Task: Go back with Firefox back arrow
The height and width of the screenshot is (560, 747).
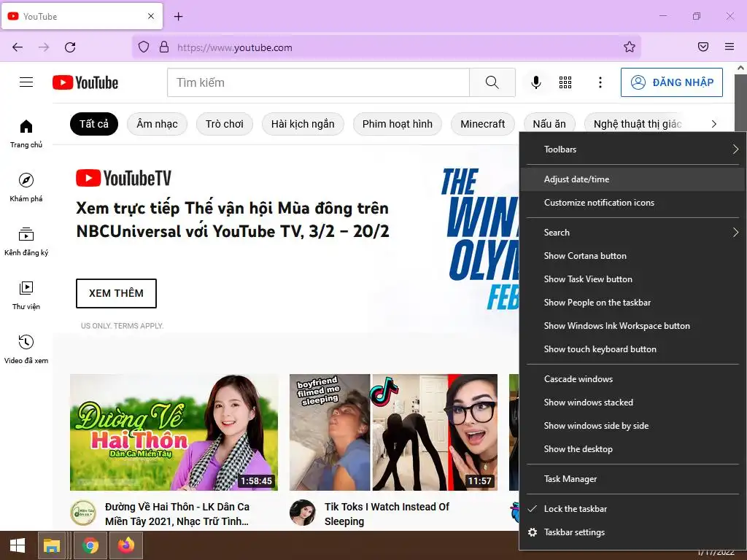Action: [x=18, y=47]
